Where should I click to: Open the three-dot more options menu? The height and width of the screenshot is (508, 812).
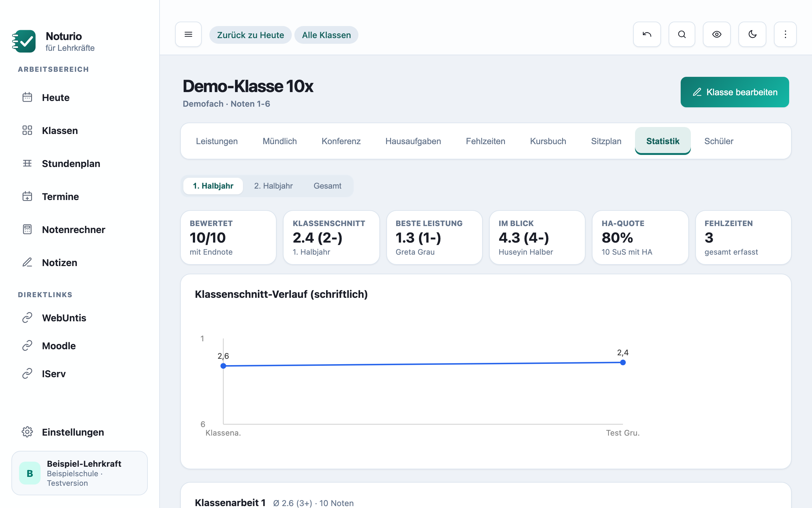pos(785,34)
